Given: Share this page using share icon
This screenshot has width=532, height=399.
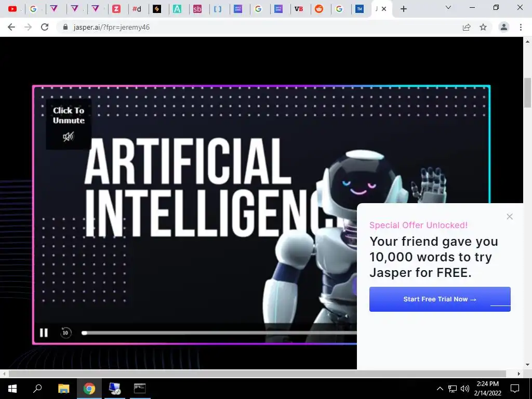Looking at the screenshot, I should 467,27.
